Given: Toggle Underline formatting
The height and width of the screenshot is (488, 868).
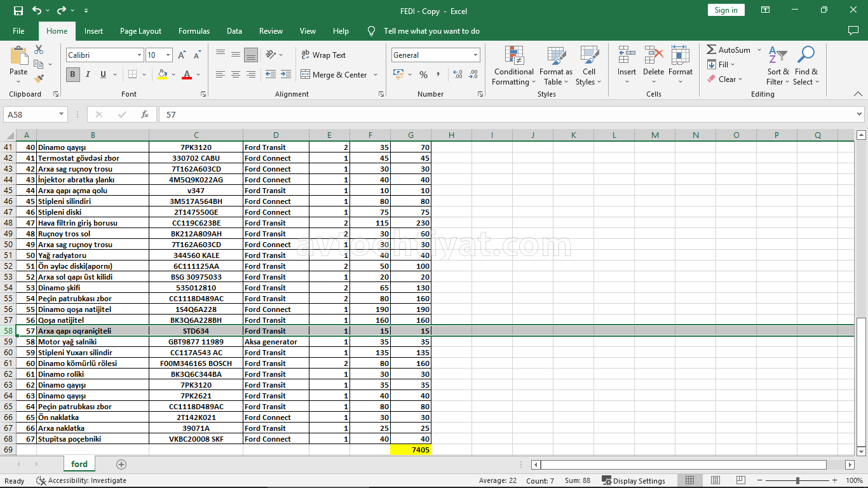Looking at the screenshot, I should (x=102, y=74).
